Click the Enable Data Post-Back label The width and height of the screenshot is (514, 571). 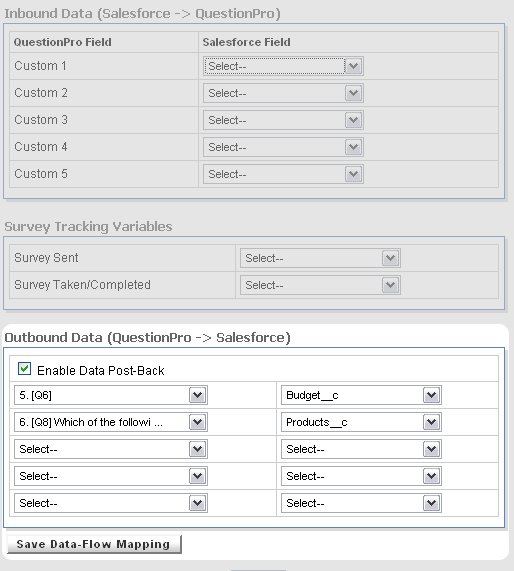point(101,371)
